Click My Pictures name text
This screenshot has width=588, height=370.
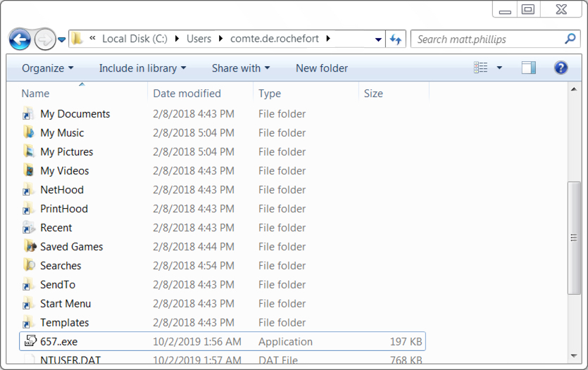67,152
